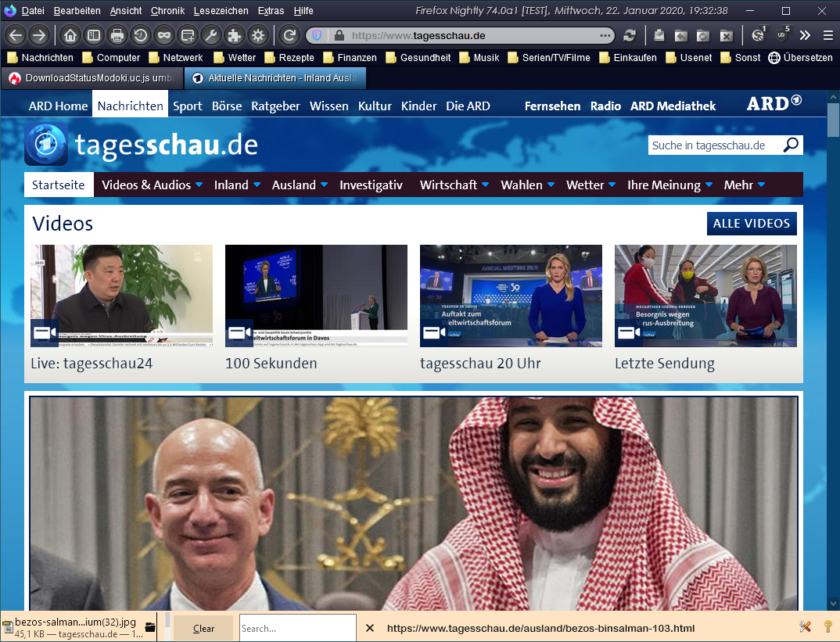The height and width of the screenshot is (642, 840).
Task: Click the ARD logo at top right
Action: pyautogui.click(x=774, y=103)
